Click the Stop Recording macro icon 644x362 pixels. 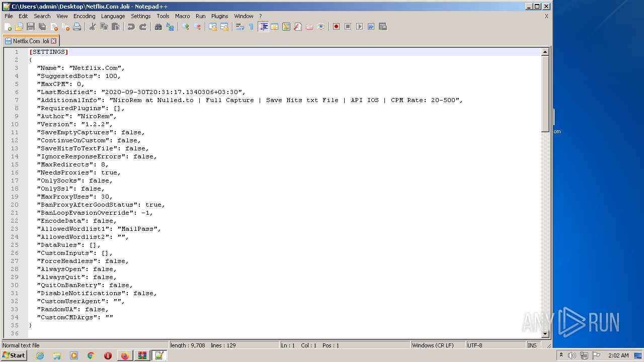click(348, 27)
